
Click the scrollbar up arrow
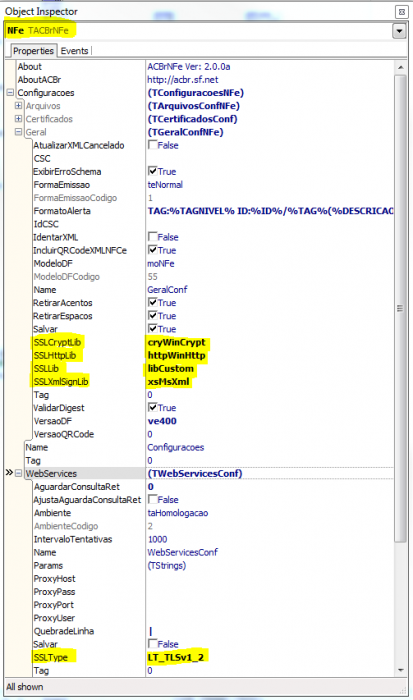pos(400,67)
